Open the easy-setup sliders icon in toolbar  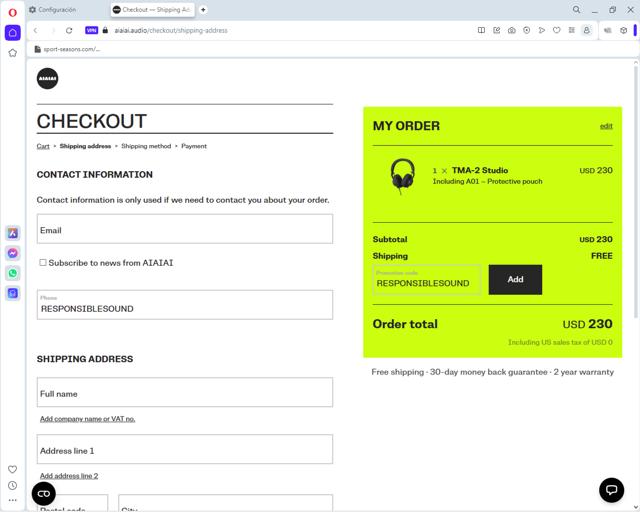tap(571, 30)
